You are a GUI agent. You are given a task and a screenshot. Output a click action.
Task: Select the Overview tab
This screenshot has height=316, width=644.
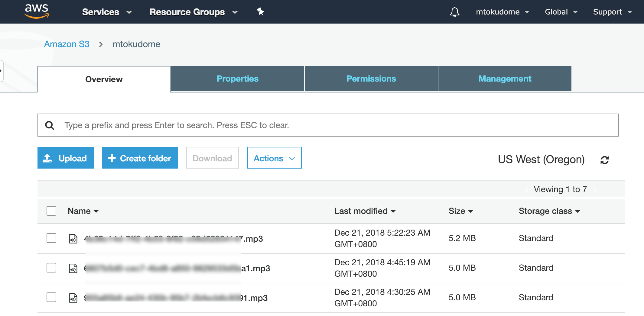click(104, 79)
